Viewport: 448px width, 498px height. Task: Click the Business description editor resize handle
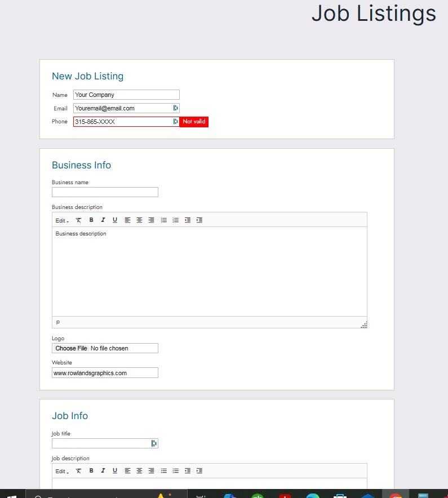click(x=364, y=325)
